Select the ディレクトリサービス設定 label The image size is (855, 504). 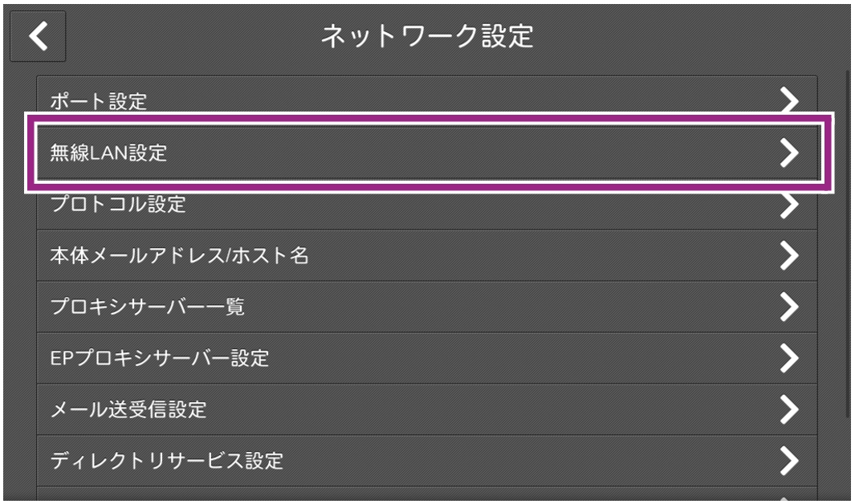pyautogui.click(x=167, y=461)
